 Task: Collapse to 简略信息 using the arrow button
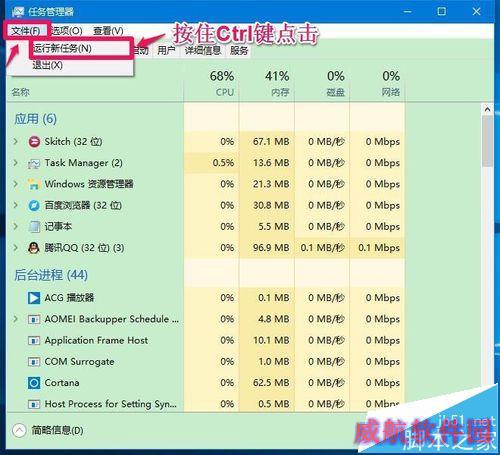click(x=19, y=430)
